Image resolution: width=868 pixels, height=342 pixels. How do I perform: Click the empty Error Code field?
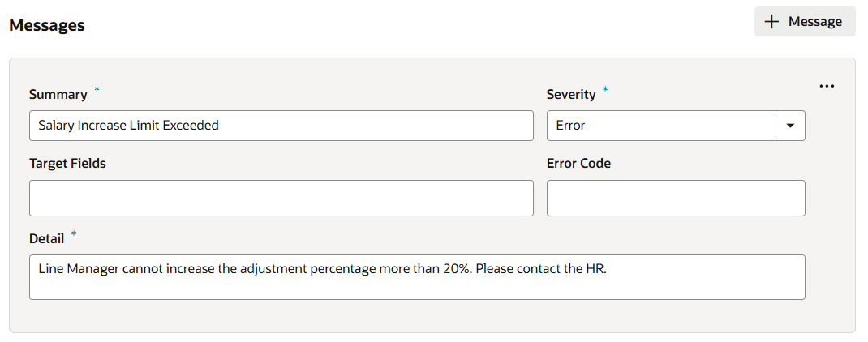pos(675,198)
